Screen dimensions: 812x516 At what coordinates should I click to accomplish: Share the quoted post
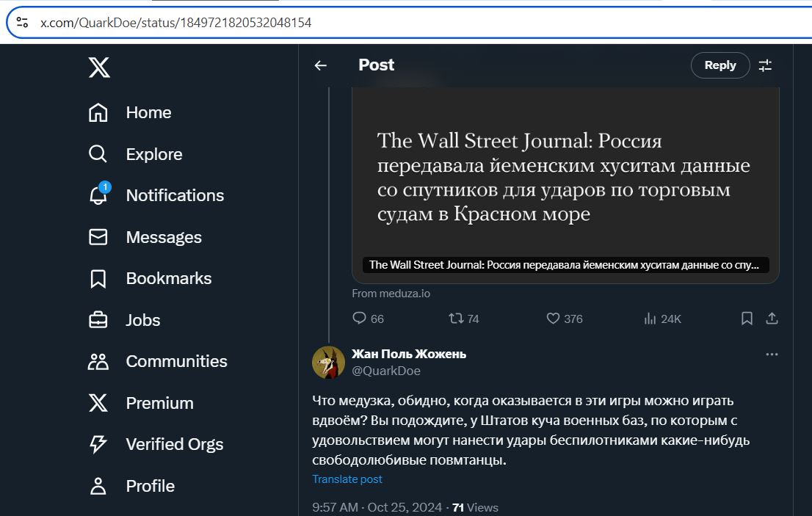point(772,319)
